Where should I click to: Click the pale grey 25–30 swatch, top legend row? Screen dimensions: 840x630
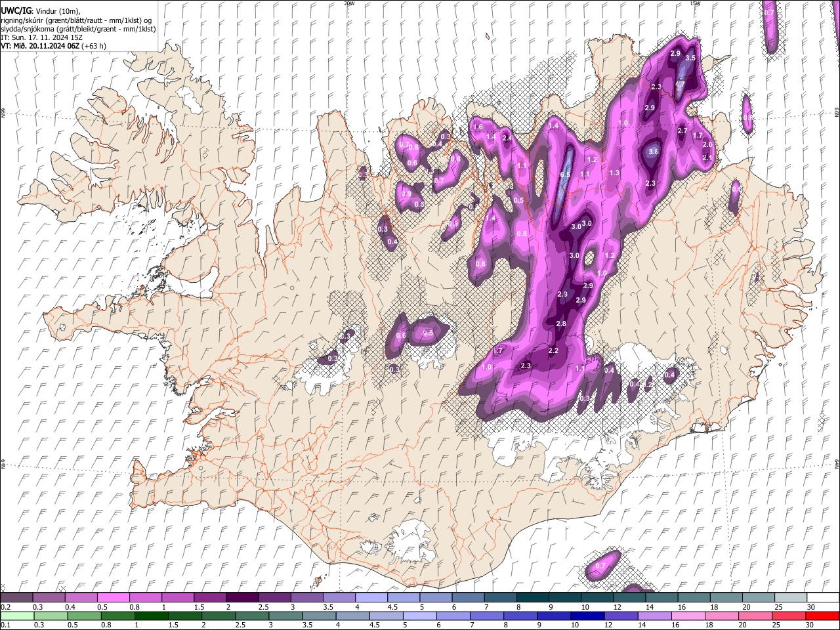[790, 598]
